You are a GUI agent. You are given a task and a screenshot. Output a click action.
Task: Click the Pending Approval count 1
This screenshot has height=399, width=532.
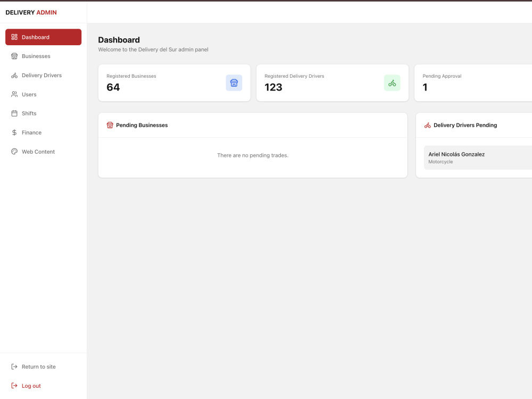coord(425,87)
